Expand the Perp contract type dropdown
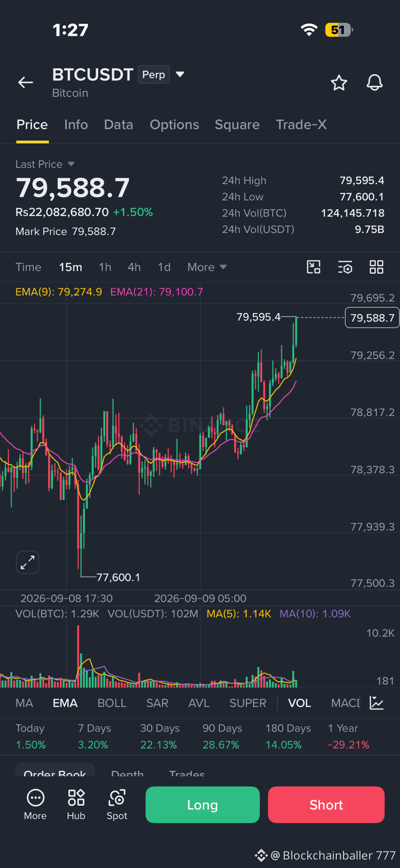 click(x=180, y=74)
